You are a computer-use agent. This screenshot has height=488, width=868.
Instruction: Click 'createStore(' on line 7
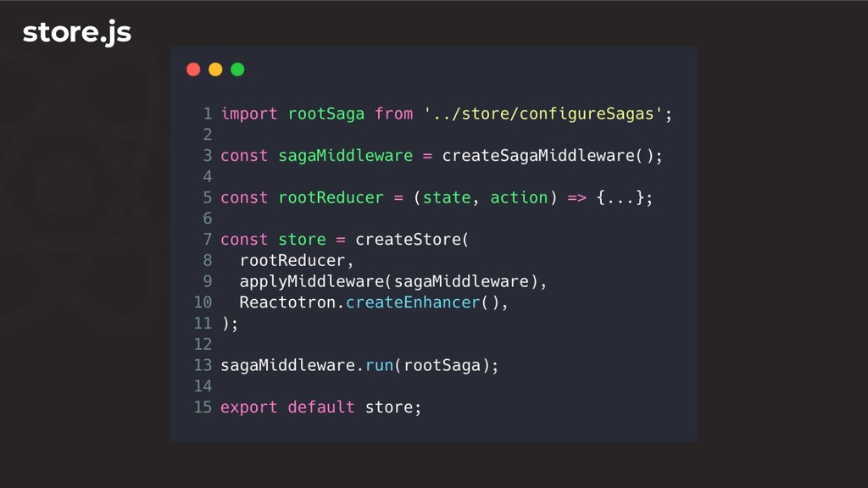(412, 240)
